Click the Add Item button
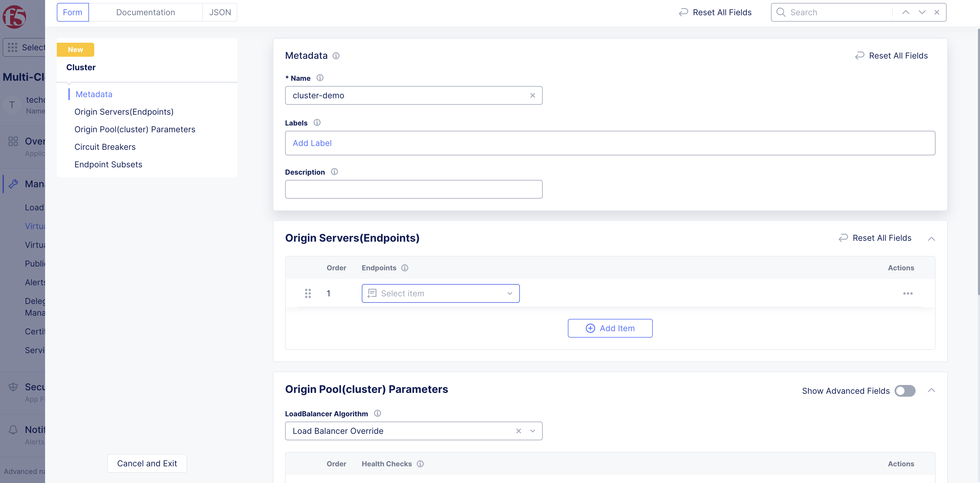This screenshot has width=980, height=483. click(x=610, y=328)
